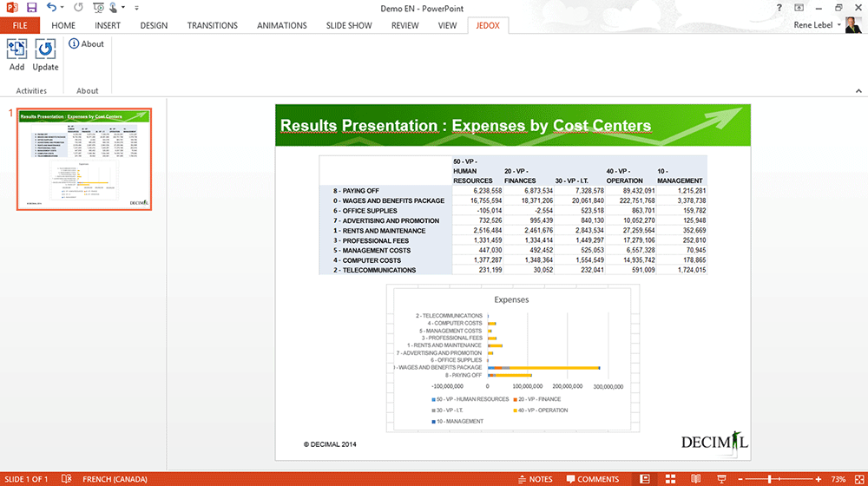Viewport: 868px width, 486px height.
Task: Save the presentation with the floppy disk icon
Action: pyautogui.click(x=31, y=8)
